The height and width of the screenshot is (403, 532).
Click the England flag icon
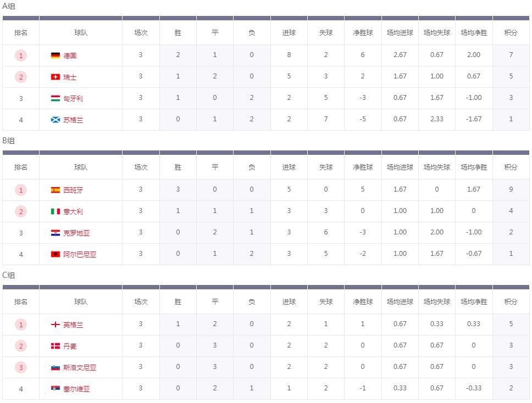pyautogui.click(x=56, y=324)
